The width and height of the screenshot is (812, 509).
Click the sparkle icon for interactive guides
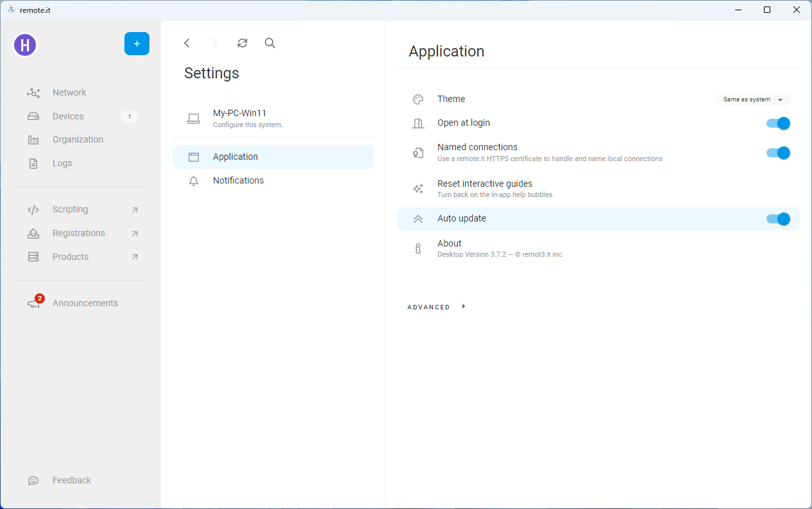click(x=418, y=189)
